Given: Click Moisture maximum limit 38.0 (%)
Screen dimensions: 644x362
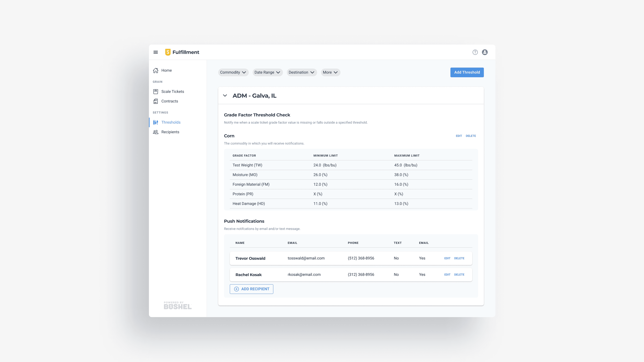Looking at the screenshot, I should [401, 175].
